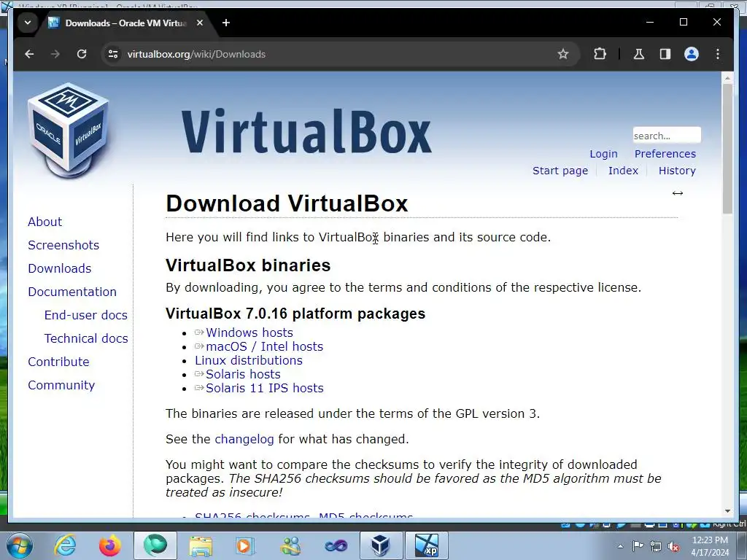Open the Linux distributions link
The width and height of the screenshot is (747, 560).
point(249,360)
